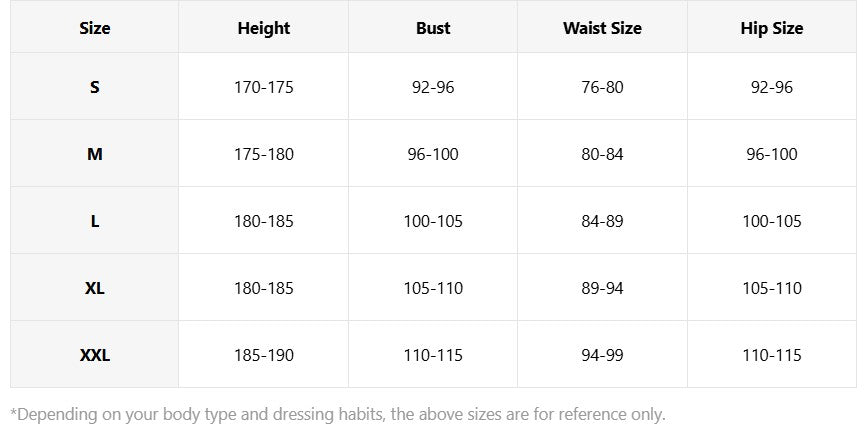Click the M size row label
Viewport: 867px width, 425px height.
pos(95,154)
